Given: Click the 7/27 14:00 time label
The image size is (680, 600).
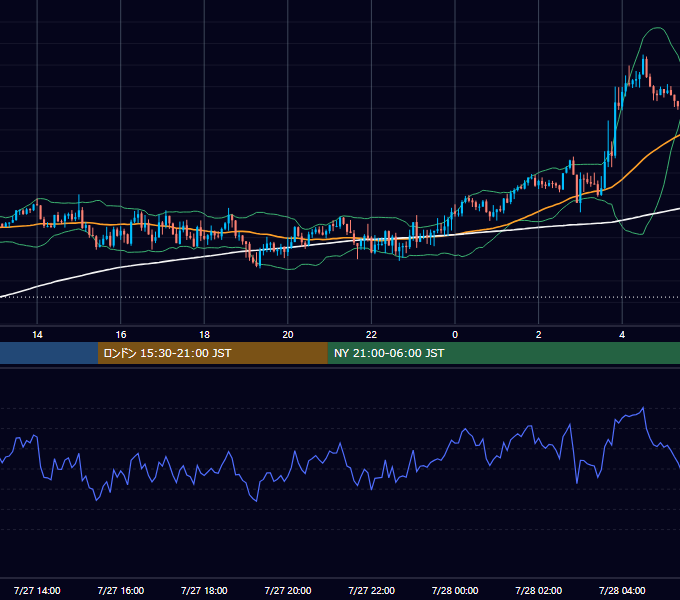Looking at the screenshot, I should [x=37, y=590].
